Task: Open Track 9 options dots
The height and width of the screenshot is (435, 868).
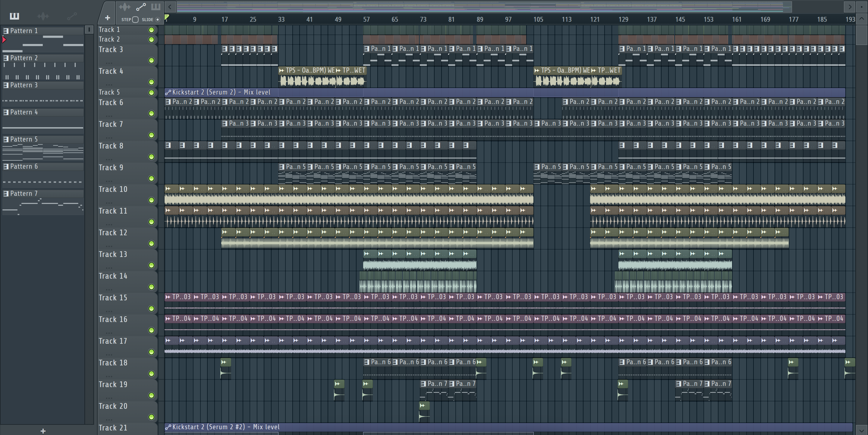Action: 108,181
